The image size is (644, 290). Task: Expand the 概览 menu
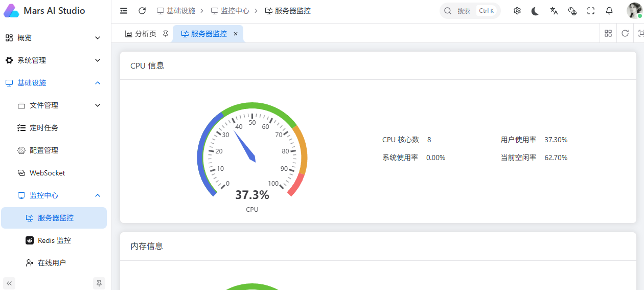[x=53, y=38]
